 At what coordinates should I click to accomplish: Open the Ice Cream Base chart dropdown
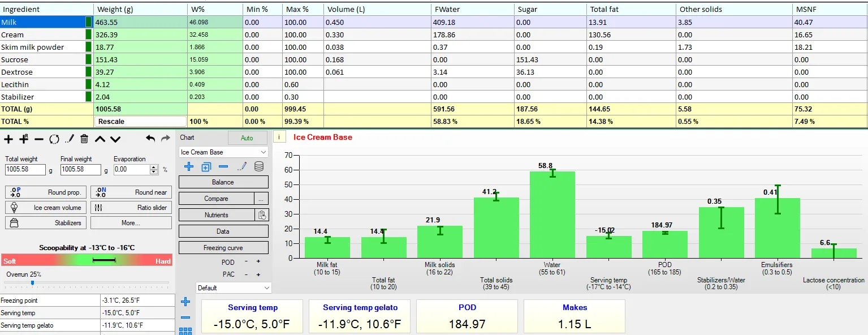click(223, 152)
